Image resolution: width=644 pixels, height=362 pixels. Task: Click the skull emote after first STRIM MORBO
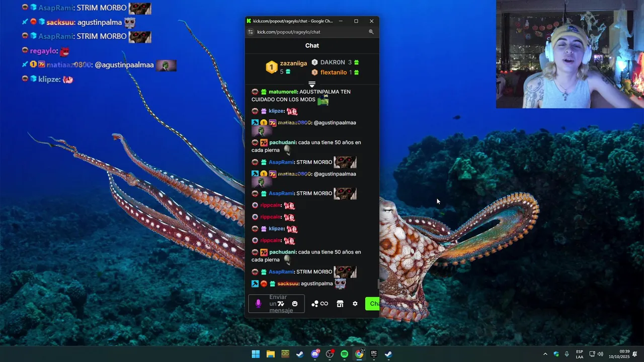click(x=345, y=162)
